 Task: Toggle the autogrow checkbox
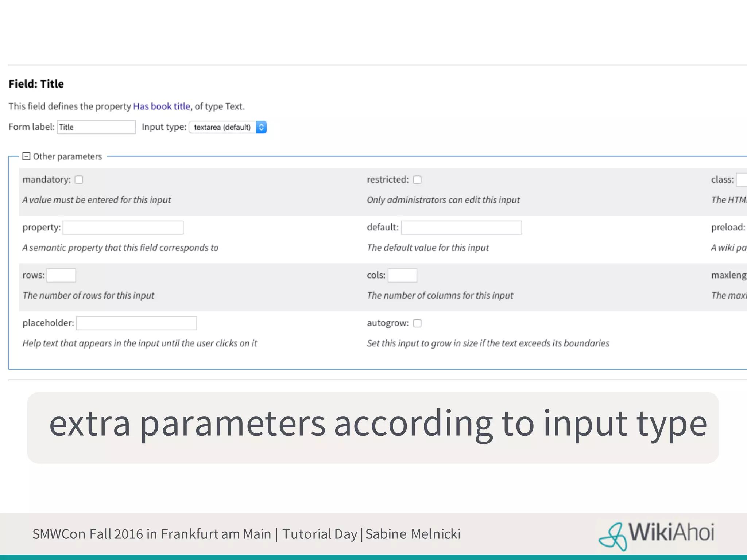[x=417, y=323]
